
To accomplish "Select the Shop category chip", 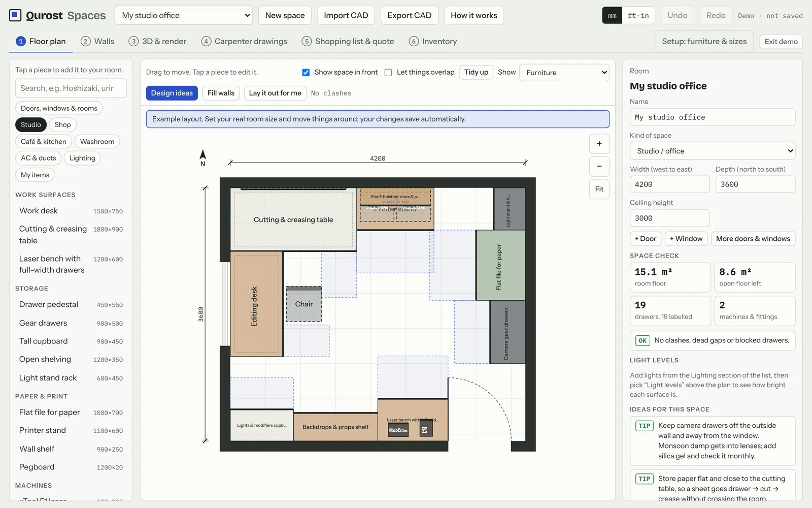I will (63, 124).
